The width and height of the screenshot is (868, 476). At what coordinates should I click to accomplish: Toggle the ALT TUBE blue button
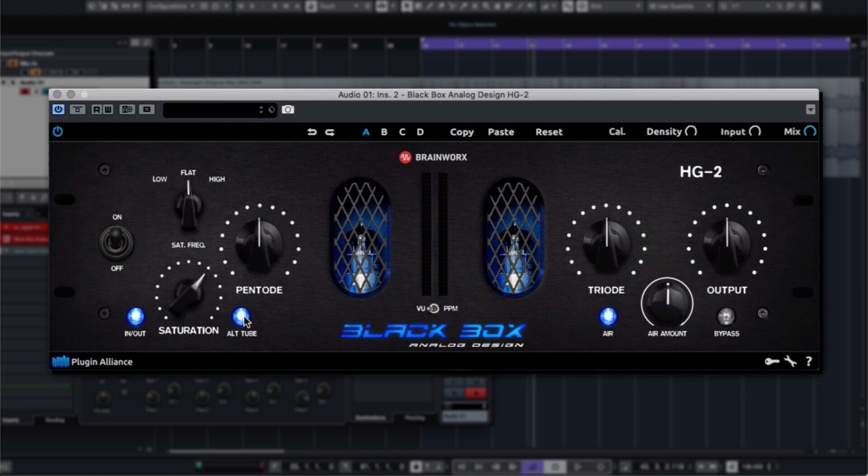pyautogui.click(x=241, y=317)
